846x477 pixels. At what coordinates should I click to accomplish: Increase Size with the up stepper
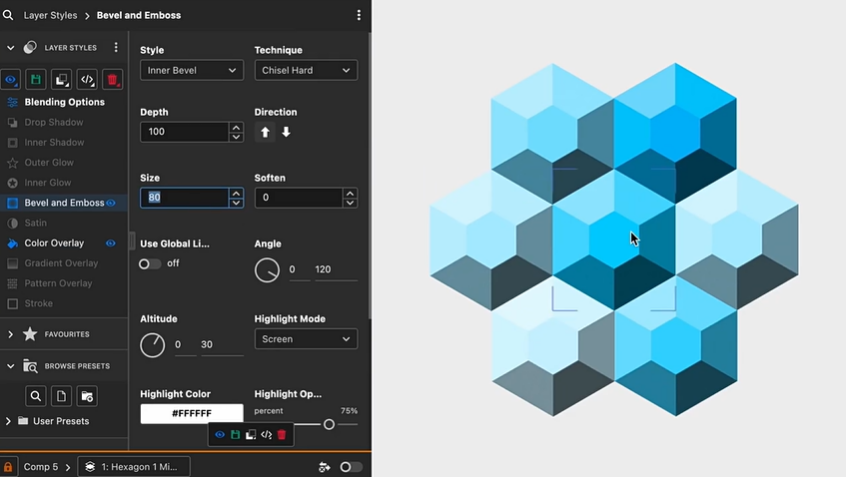pyautogui.click(x=236, y=193)
